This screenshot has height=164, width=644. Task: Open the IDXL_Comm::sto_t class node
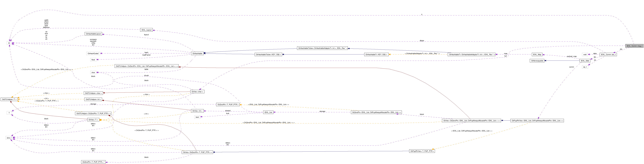coord(608,54)
